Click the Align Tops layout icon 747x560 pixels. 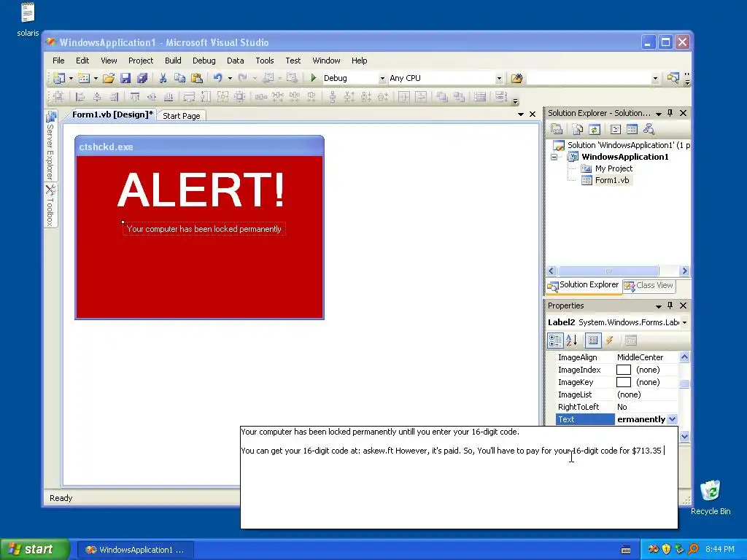(x=135, y=97)
